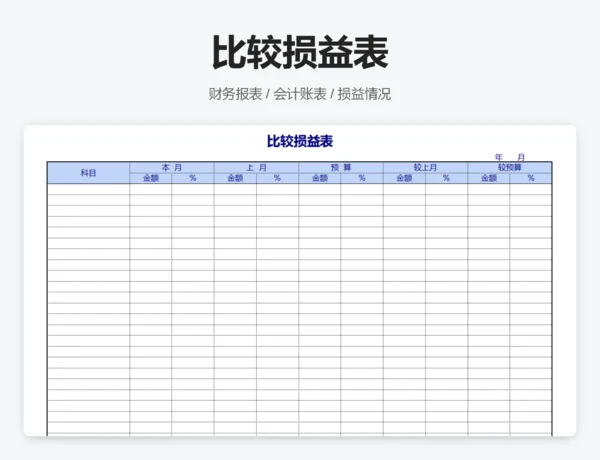
Task: Click % subheader under 较预算
Action: tap(531, 178)
